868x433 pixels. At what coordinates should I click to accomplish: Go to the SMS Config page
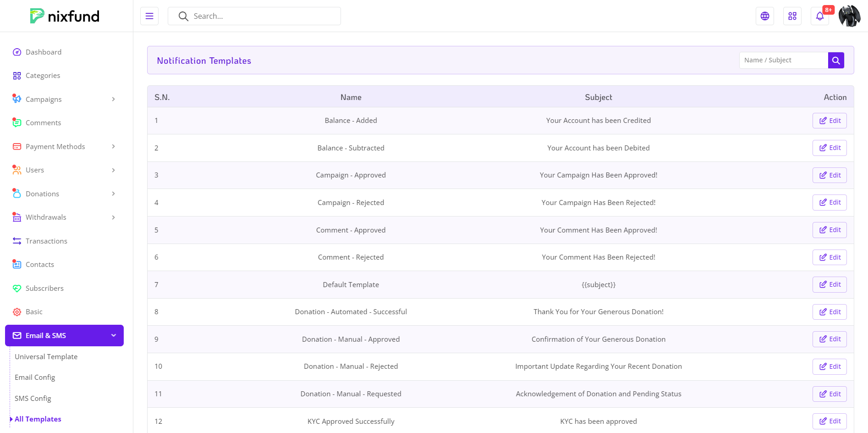(x=33, y=399)
